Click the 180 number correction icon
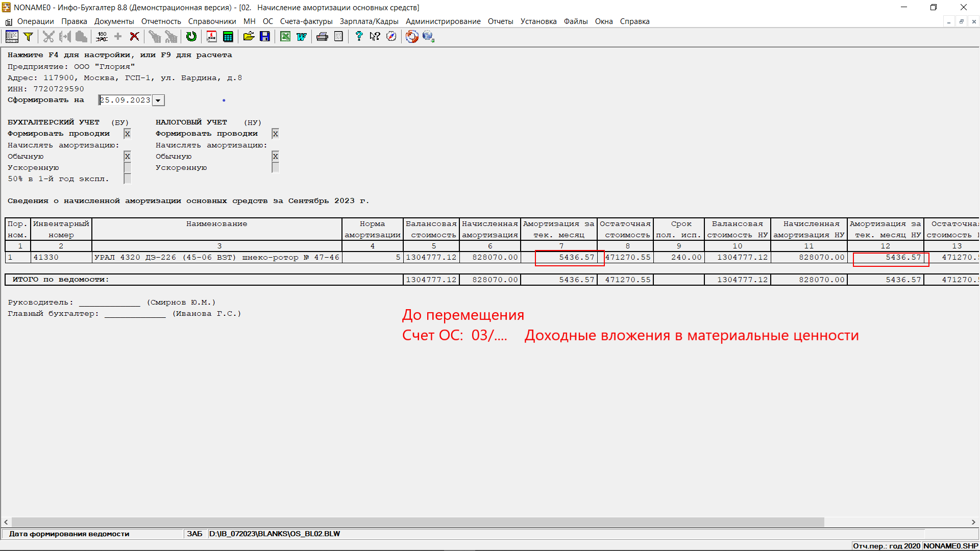 click(x=102, y=36)
